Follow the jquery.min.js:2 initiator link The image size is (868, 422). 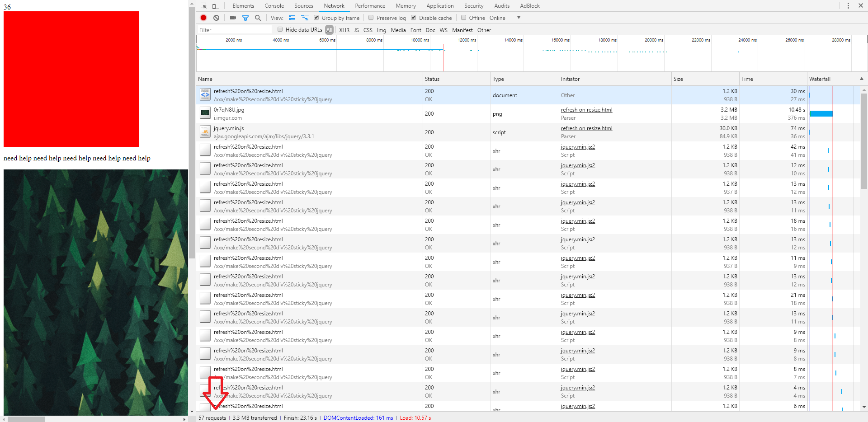point(577,146)
